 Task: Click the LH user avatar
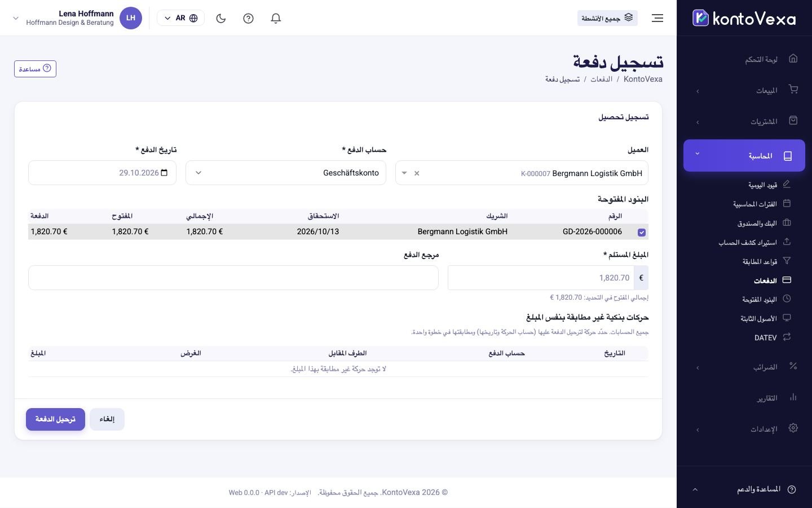pyautogui.click(x=131, y=18)
